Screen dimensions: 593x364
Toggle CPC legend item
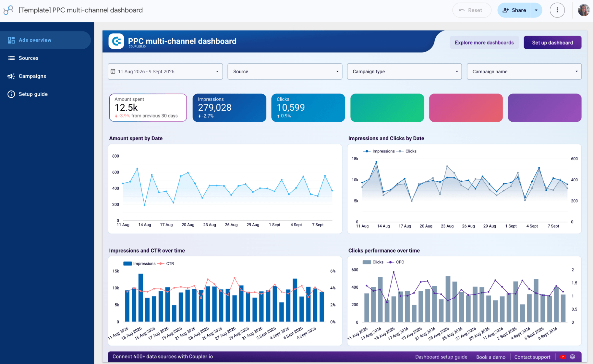396,262
